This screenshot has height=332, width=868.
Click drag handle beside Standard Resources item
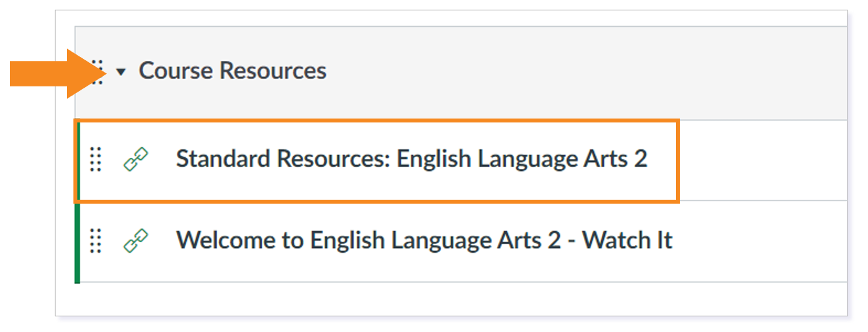tap(96, 159)
